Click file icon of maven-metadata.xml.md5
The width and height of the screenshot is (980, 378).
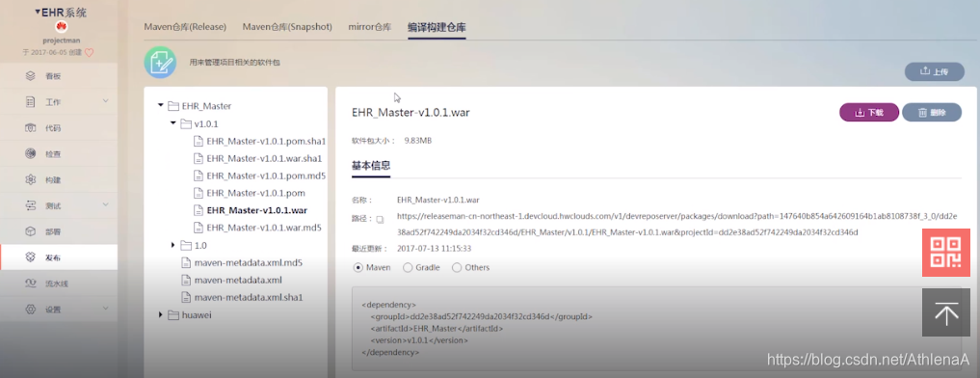coord(186,263)
